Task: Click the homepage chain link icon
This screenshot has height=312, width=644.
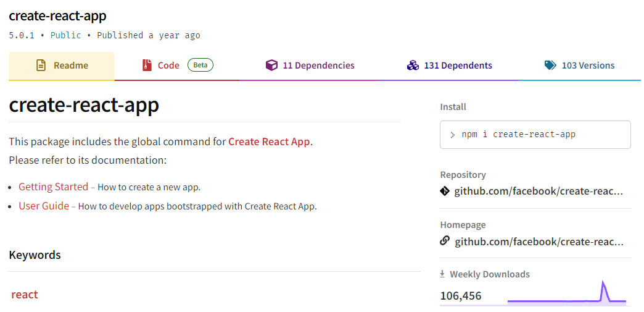Action: coord(445,241)
